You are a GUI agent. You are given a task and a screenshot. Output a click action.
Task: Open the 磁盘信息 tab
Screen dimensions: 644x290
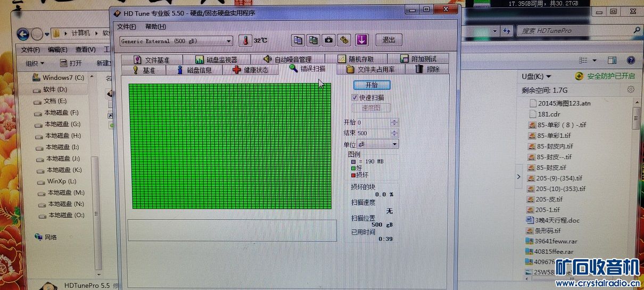click(194, 70)
